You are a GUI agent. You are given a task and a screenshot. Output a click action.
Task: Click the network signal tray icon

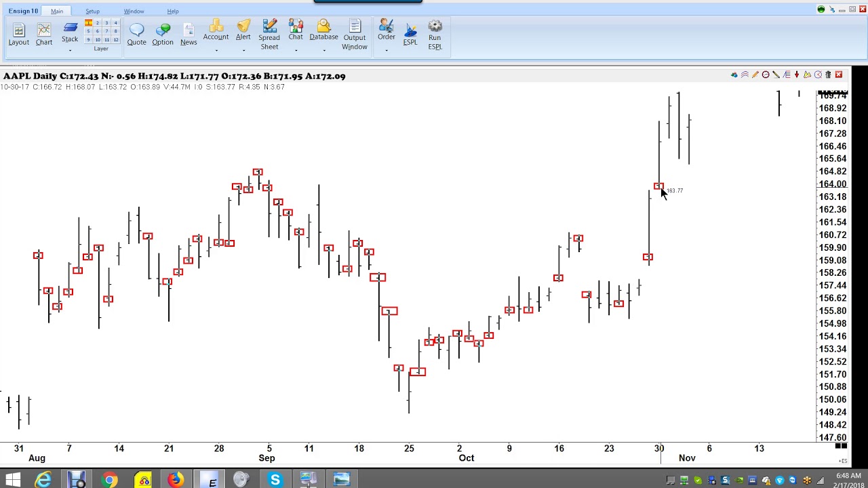[x=821, y=481]
